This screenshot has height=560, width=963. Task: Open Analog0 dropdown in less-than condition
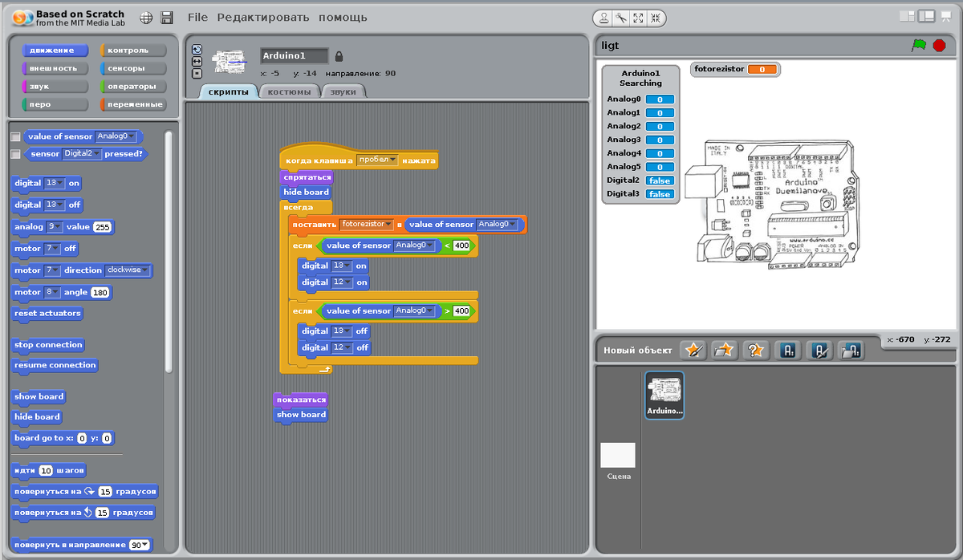coord(414,246)
